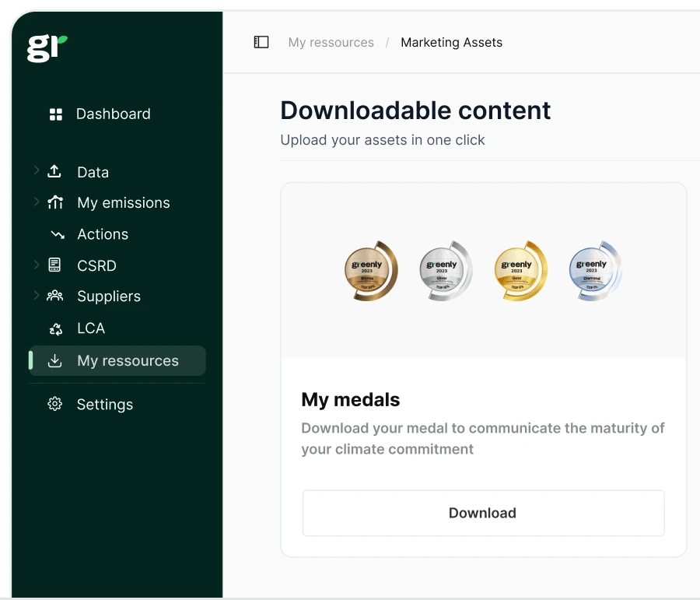
Task: Expand the My emissions chevron
Action: (37, 202)
